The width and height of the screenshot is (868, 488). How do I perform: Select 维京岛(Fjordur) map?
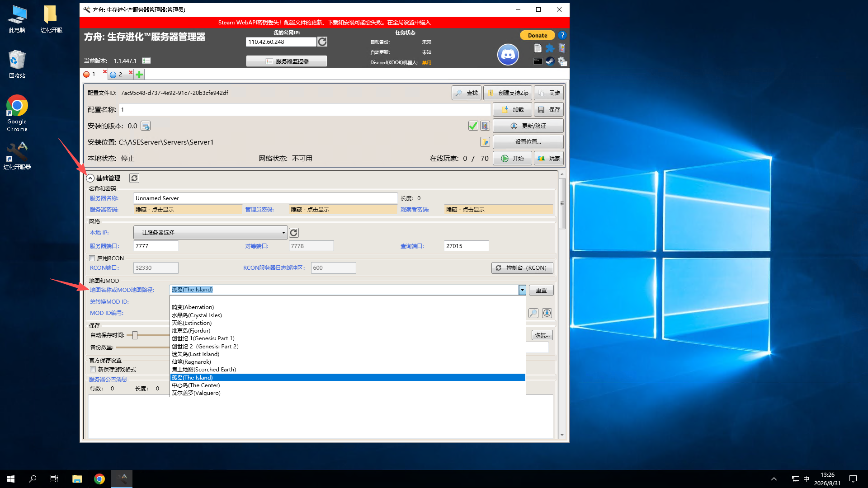coord(347,330)
